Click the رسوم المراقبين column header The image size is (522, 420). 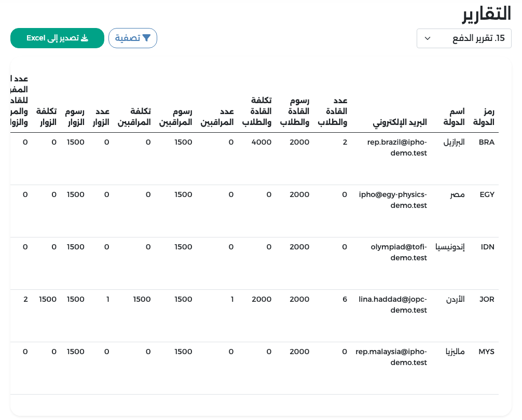(176, 117)
